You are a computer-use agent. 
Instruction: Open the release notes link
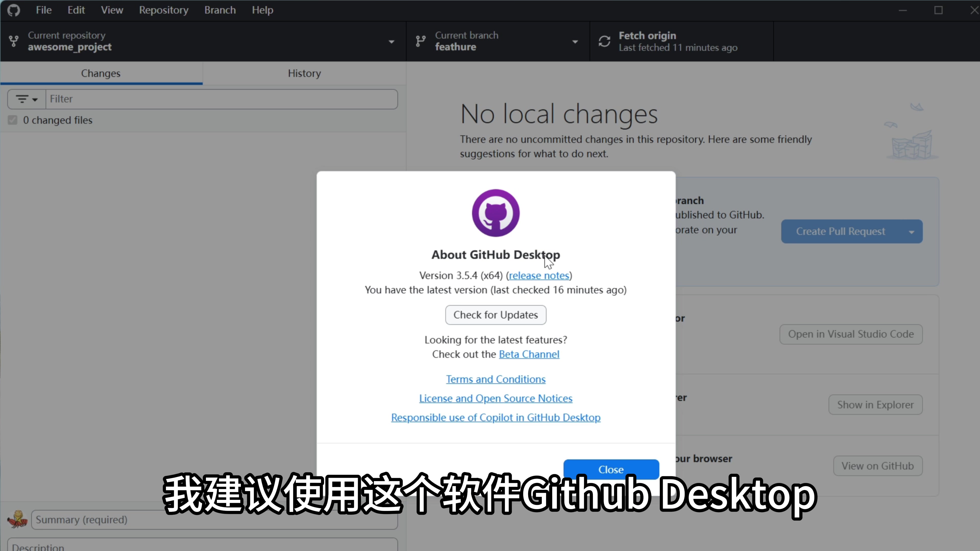[539, 275]
